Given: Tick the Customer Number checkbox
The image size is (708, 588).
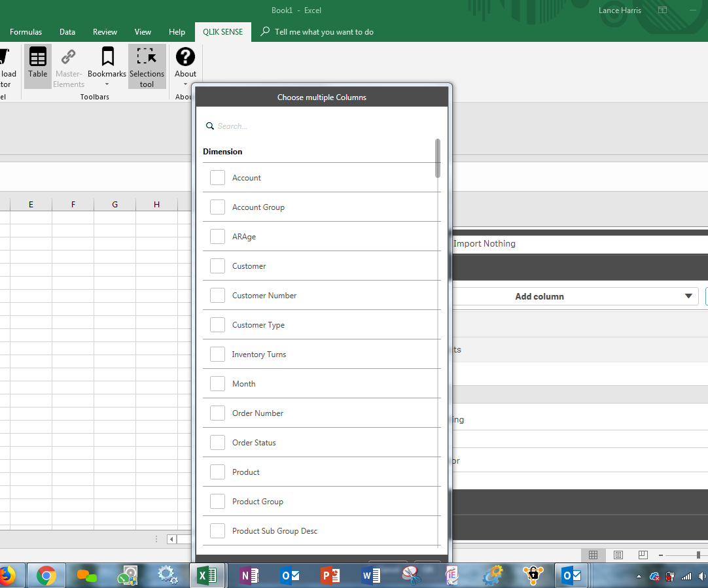Looking at the screenshot, I should coord(218,295).
